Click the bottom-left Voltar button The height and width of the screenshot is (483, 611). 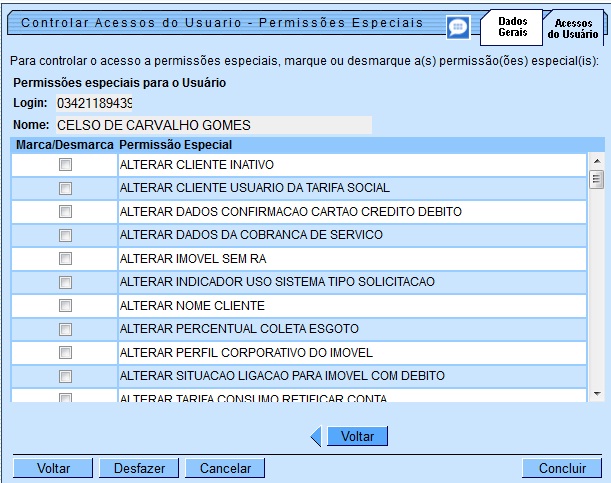tap(53, 468)
